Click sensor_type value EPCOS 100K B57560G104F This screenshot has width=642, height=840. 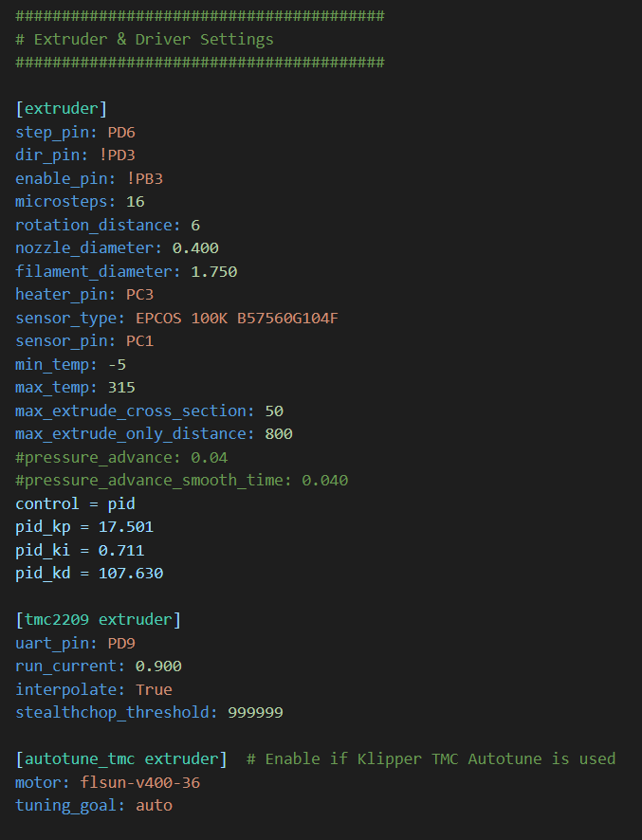click(237, 319)
